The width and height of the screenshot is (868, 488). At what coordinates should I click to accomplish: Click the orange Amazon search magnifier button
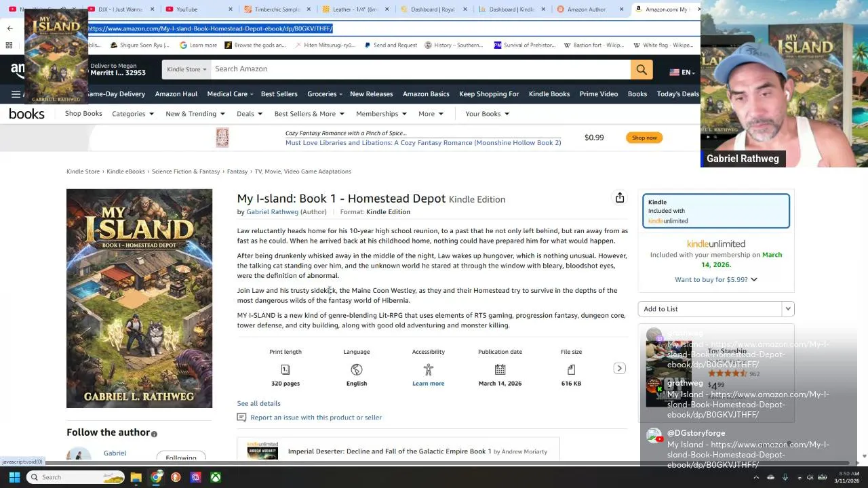[642, 69]
